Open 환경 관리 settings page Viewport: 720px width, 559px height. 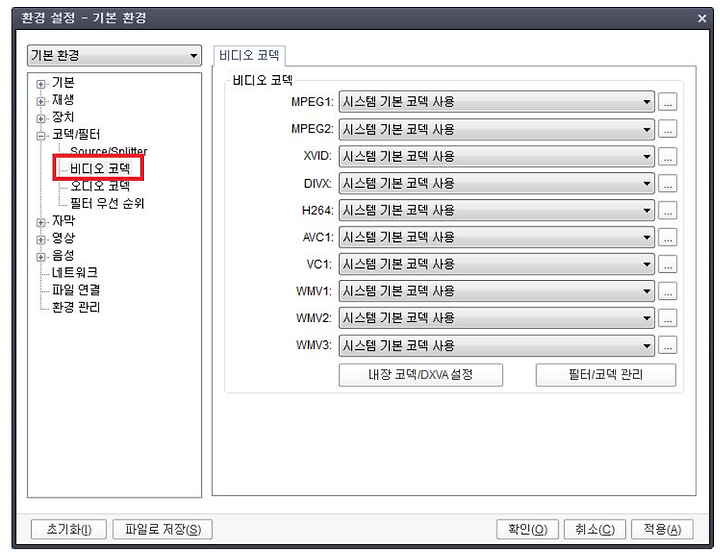(76, 307)
